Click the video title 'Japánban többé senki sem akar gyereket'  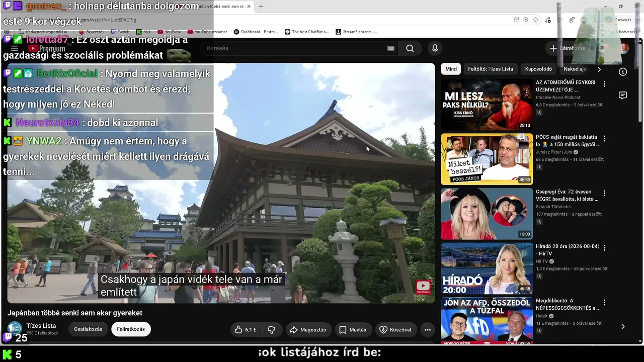coord(75,313)
